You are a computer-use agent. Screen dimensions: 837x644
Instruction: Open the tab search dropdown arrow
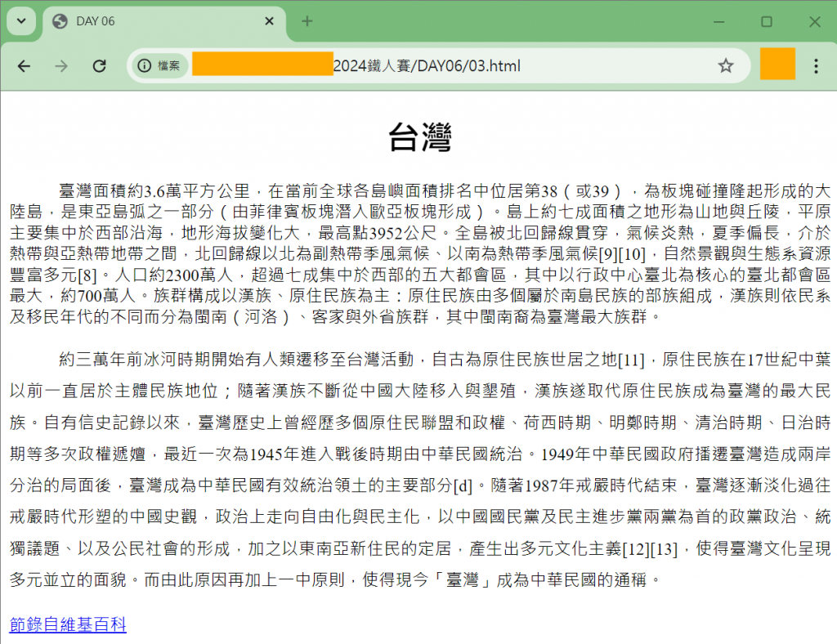pos(21,21)
